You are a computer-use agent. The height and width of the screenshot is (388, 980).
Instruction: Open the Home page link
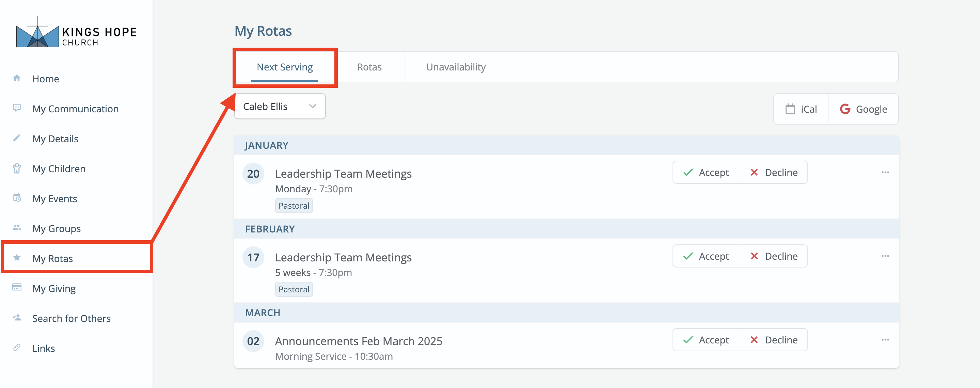(46, 79)
